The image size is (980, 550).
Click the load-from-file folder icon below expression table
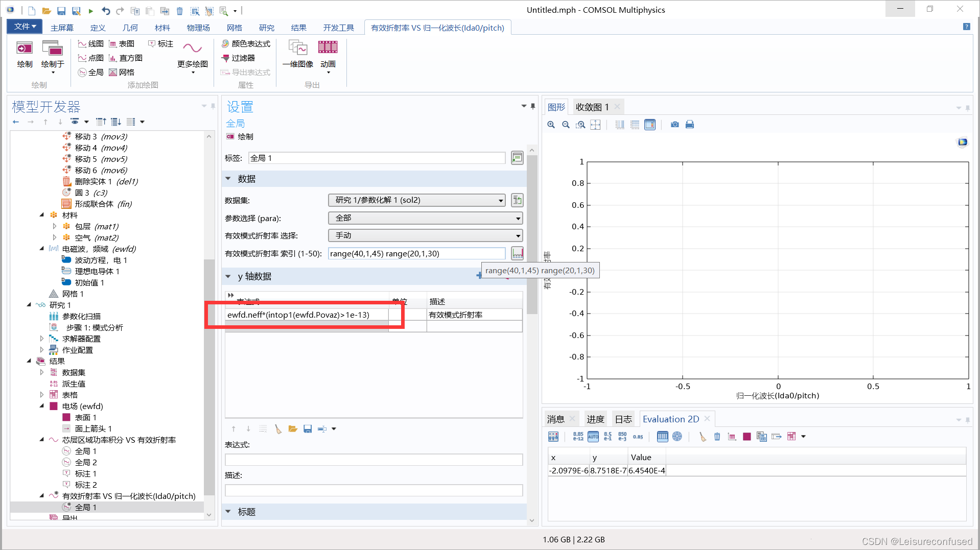293,429
